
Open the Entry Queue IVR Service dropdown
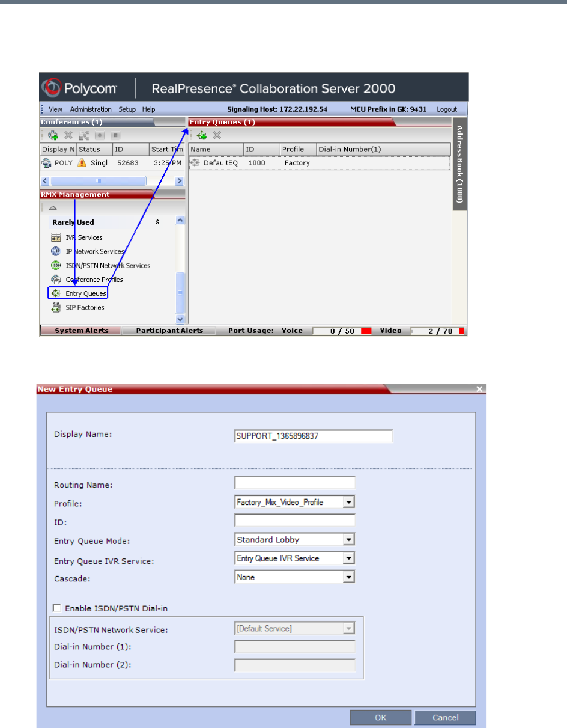point(349,558)
